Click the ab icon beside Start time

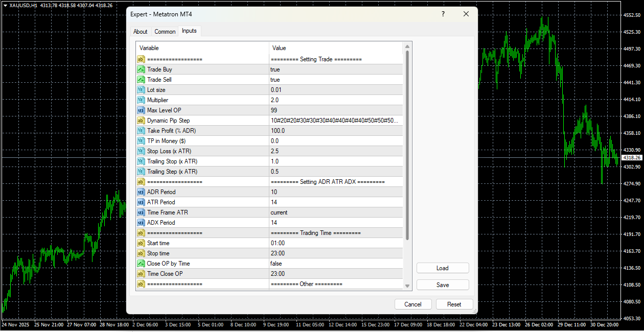(141, 243)
